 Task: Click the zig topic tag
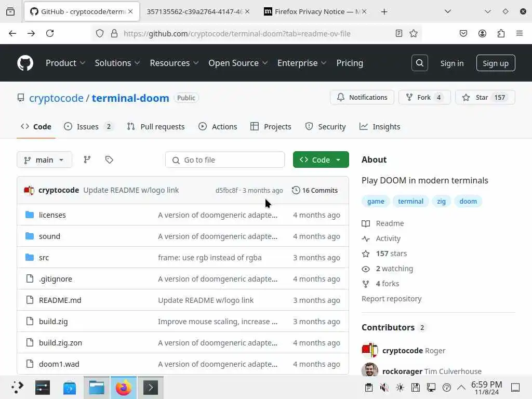(441, 201)
